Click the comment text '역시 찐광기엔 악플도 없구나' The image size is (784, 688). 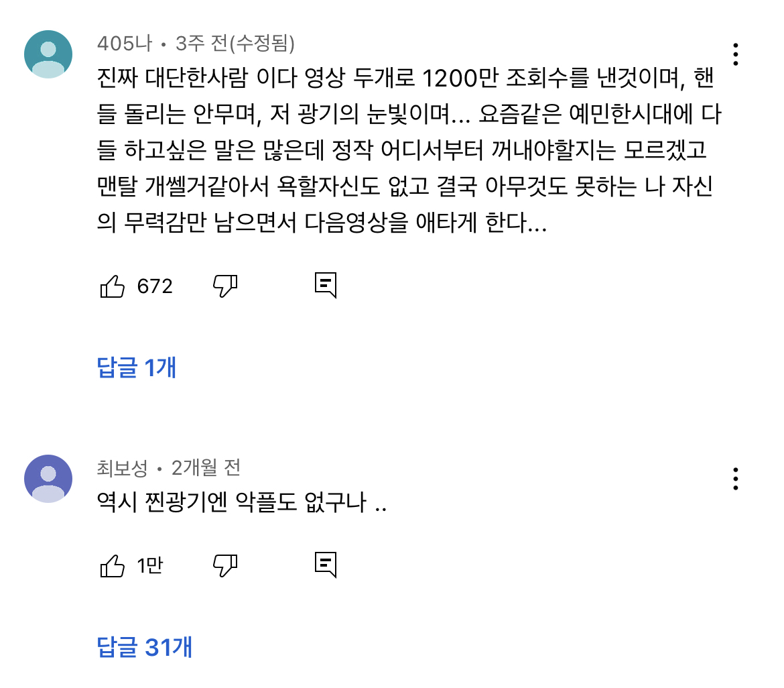[242, 502]
